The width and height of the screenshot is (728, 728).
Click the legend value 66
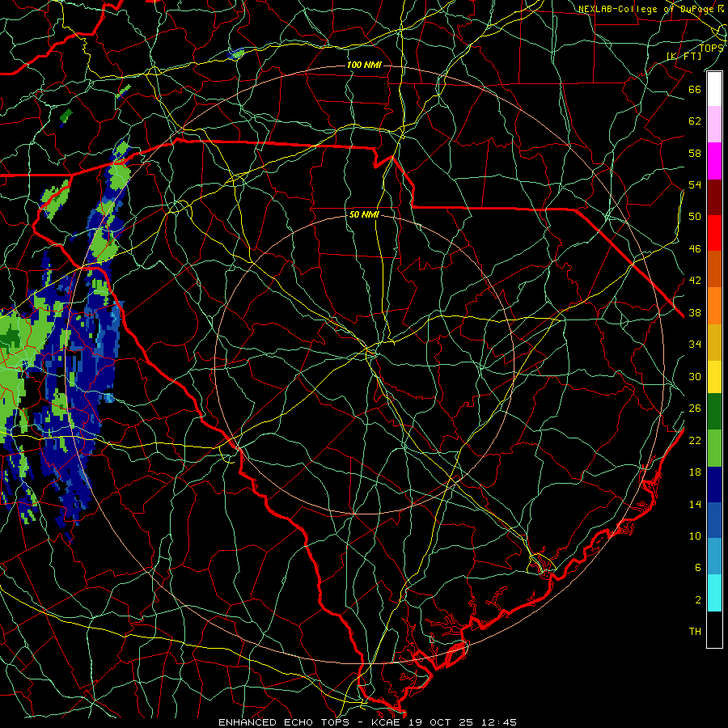click(x=695, y=89)
